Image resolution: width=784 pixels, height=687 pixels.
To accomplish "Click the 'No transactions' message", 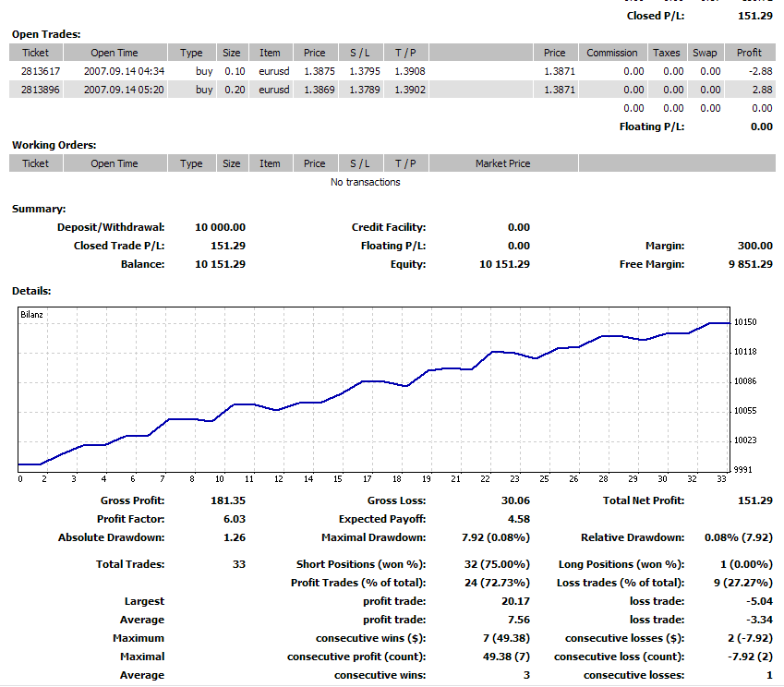I will tap(365, 182).
